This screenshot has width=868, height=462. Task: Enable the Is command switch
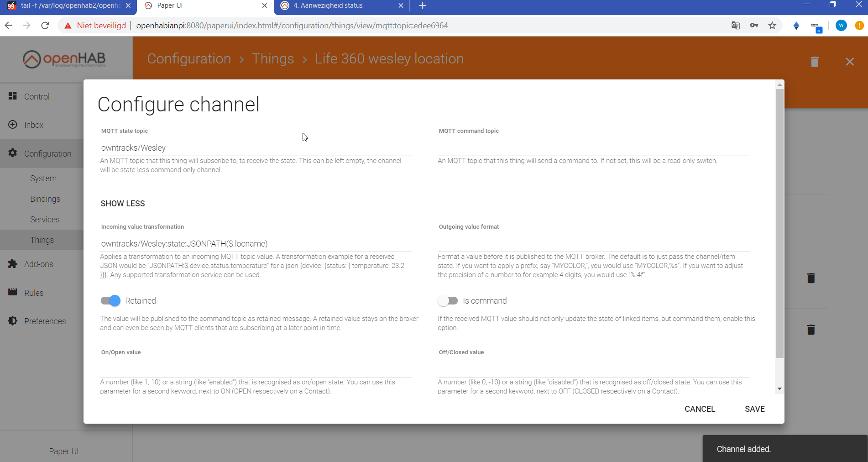coord(447,300)
